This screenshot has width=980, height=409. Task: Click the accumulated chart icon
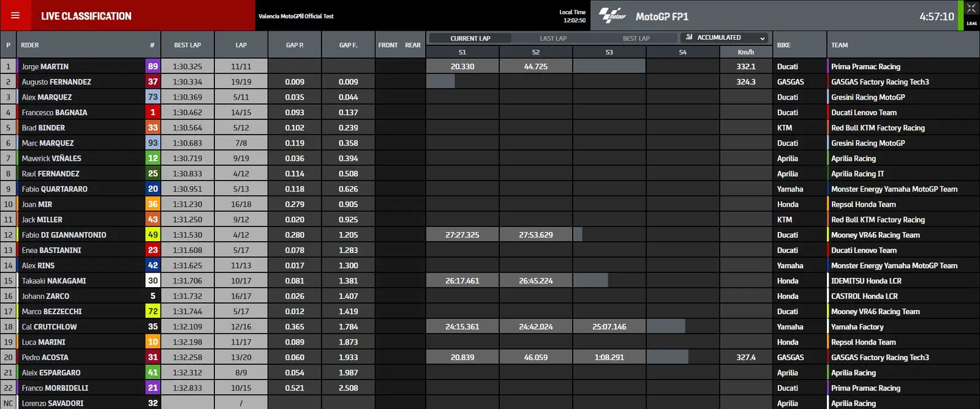(689, 37)
